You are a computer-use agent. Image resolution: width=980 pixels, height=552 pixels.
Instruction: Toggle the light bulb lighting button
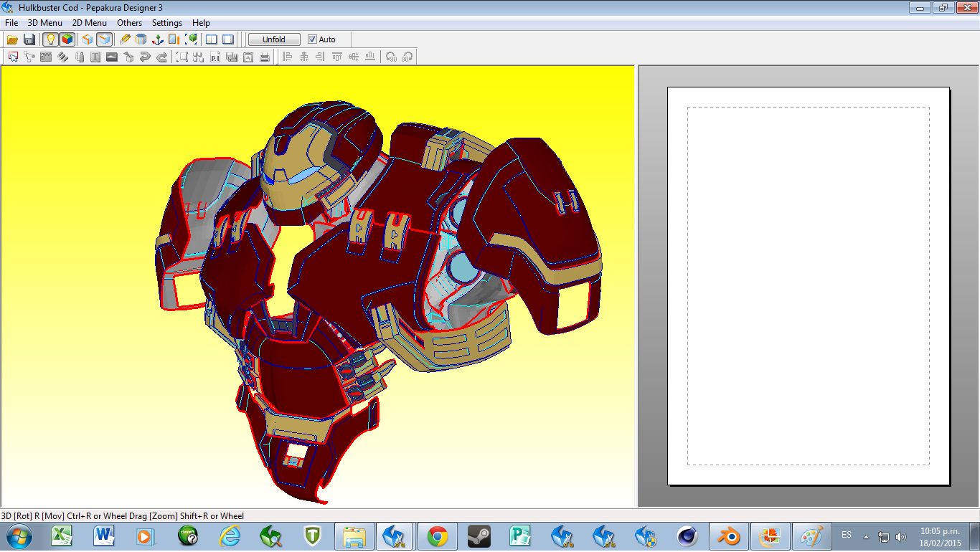[x=50, y=39]
